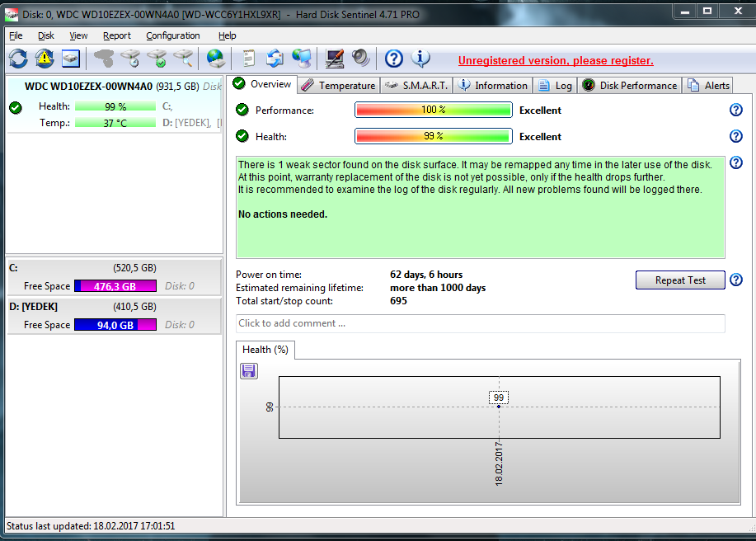The image size is (756, 541).
Task: Click the Refresh disk status toolbar icon
Action: tap(18, 59)
